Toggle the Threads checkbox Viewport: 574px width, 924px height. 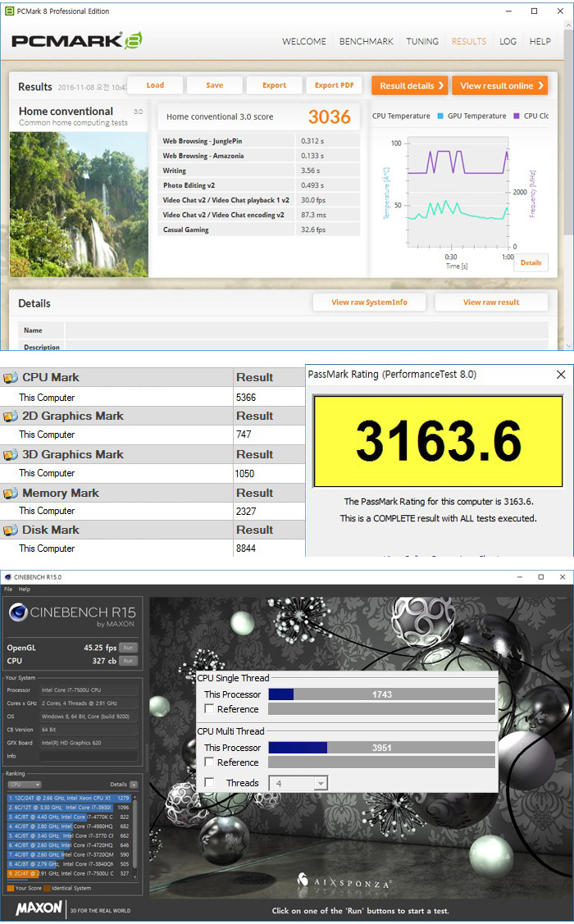[x=209, y=782]
